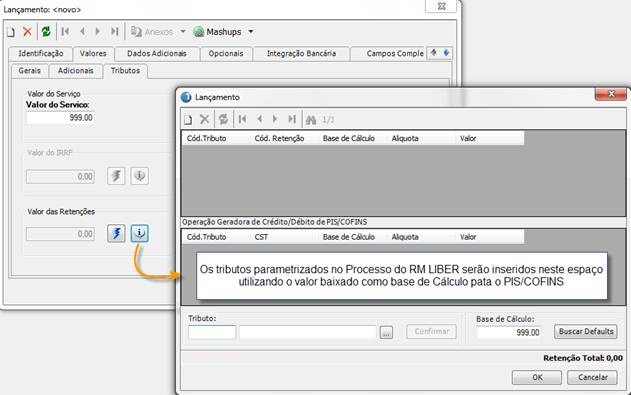This screenshot has width=631, height=395.
Task: Click the binoculars search icon in dialog toolbar
Action: tap(311, 119)
